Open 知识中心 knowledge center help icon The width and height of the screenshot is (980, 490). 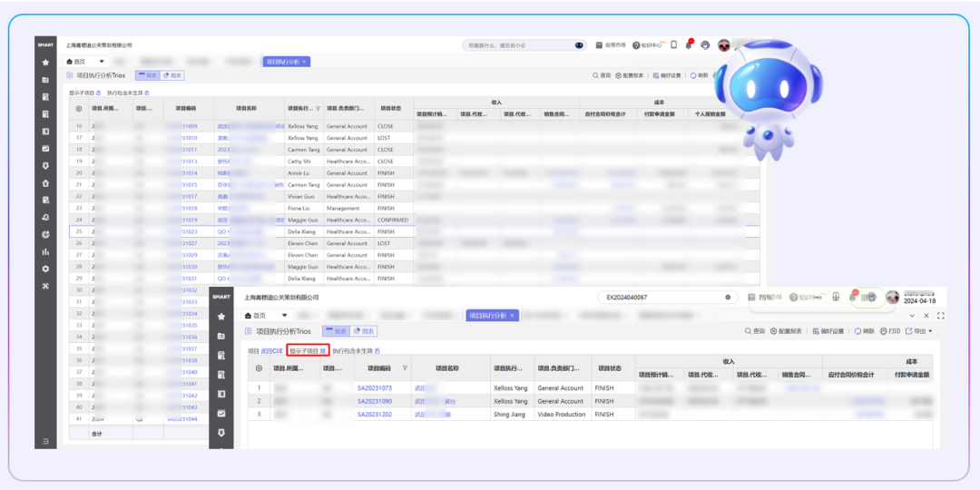637,44
